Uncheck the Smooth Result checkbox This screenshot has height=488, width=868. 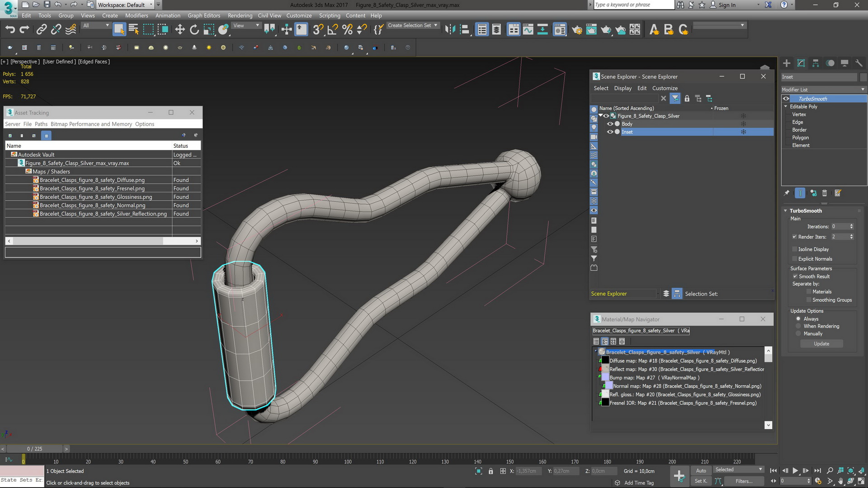(x=795, y=277)
